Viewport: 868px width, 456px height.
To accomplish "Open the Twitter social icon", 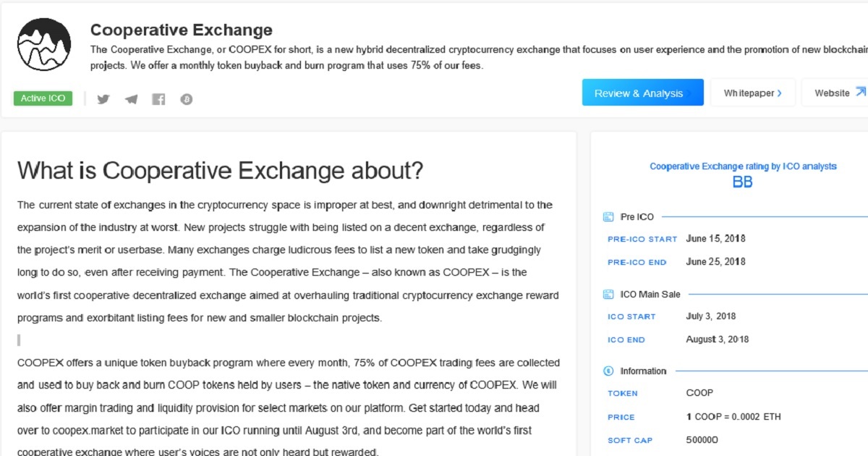I will (103, 99).
